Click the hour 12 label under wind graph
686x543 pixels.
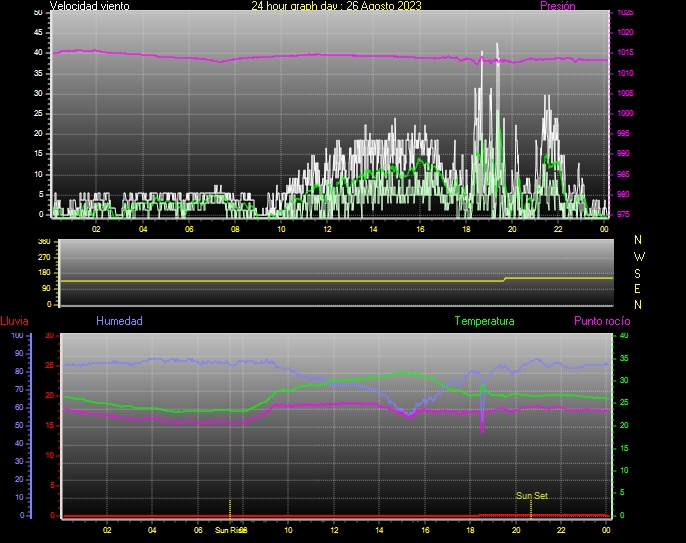[327, 229]
